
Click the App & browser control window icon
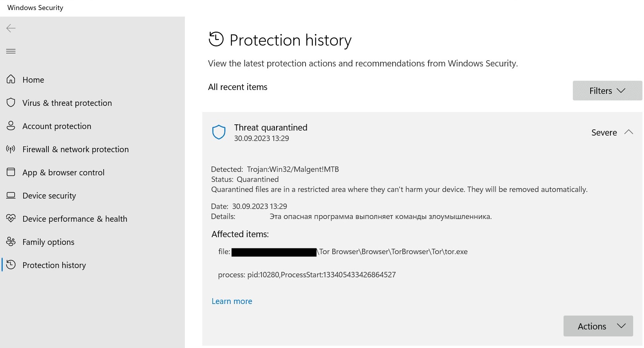[x=11, y=172]
